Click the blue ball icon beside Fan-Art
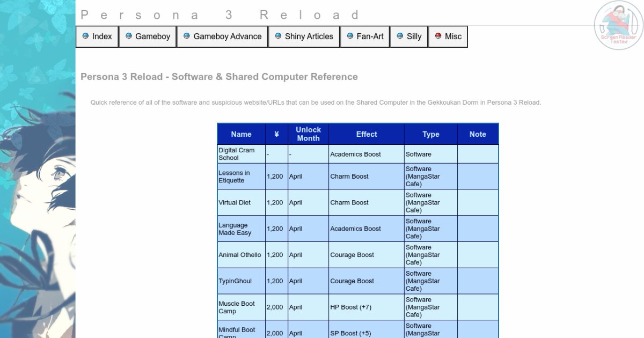The width and height of the screenshot is (644, 338). click(x=350, y=36)
